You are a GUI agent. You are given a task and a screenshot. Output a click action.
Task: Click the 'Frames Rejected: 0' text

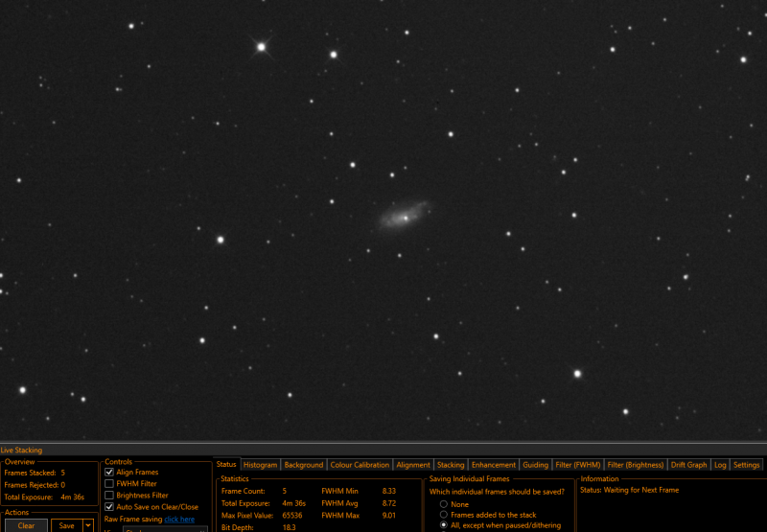35,485
